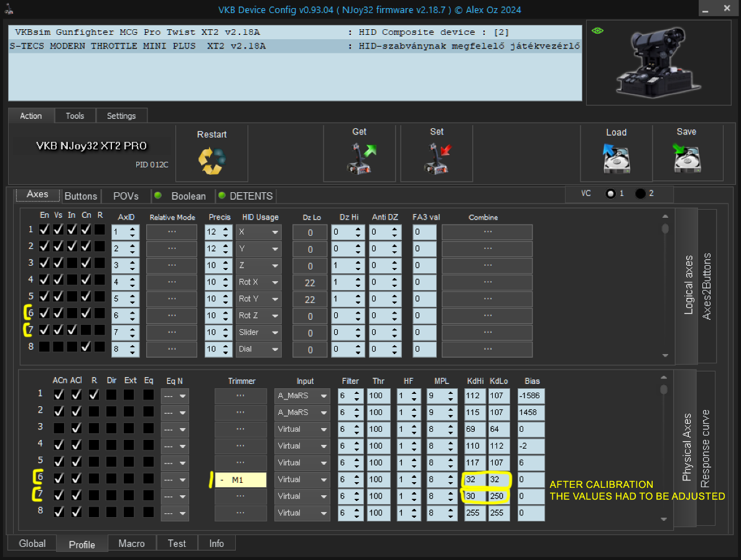This screenshot has height=560, width=741.
Task: Open Input dropdown for physical axis 6
Action: (302, 480)
